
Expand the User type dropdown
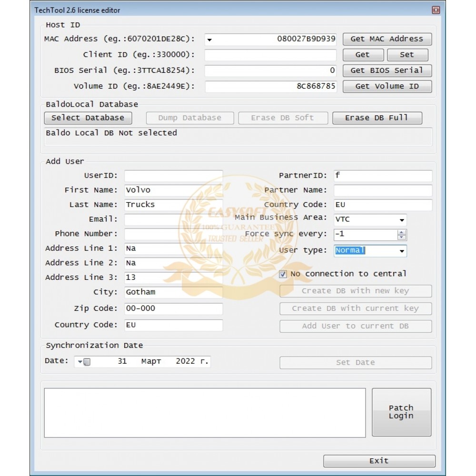pos(402,251)
